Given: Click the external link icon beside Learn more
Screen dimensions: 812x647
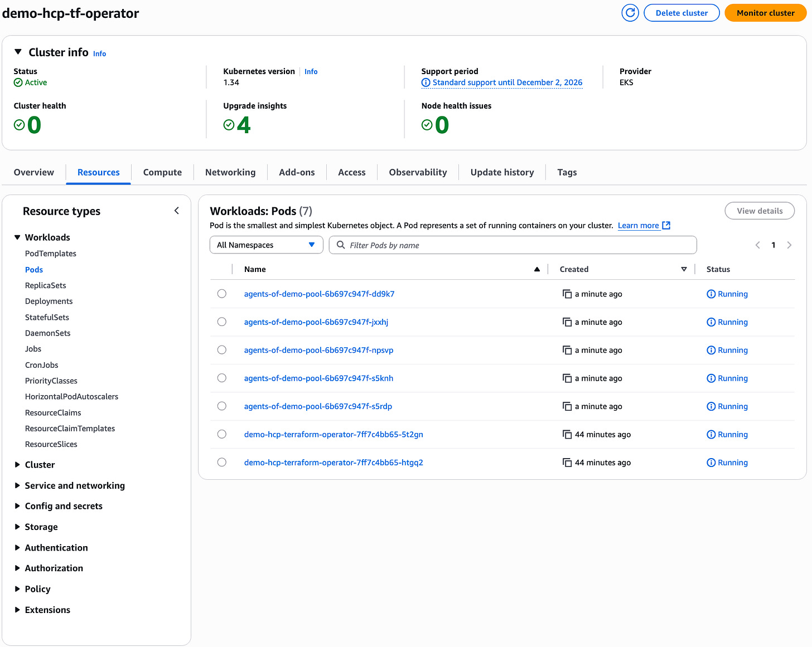Looking at the screenshot, I should (x=666, y=225).
